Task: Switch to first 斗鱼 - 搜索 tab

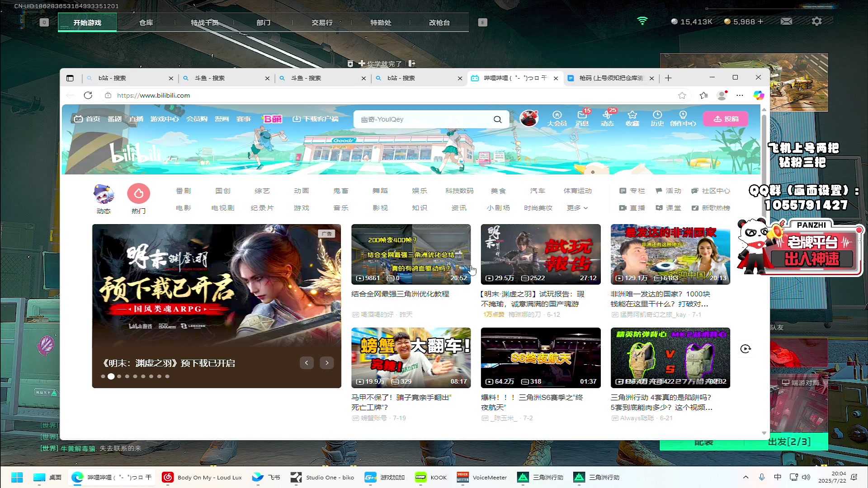Action: point(226,78)
